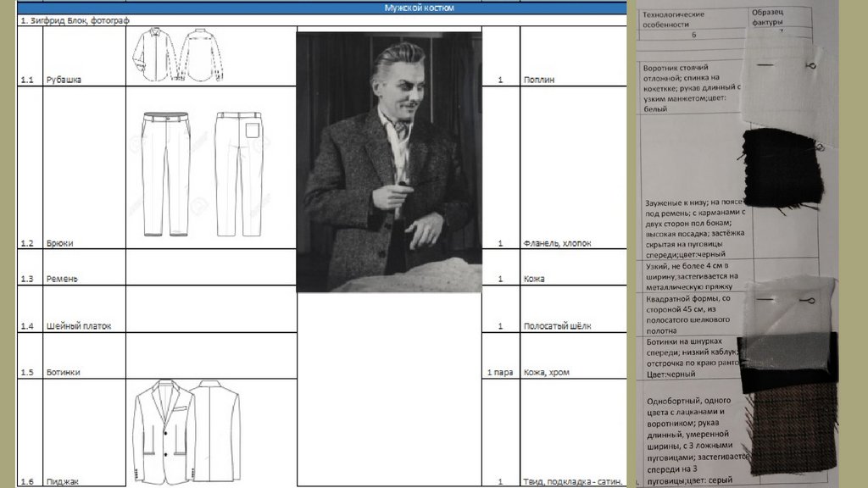Image resolution: width=868 pixels, height=488 pixels.
Task: Click the jacket back view sketch
Action: (215, 430)
